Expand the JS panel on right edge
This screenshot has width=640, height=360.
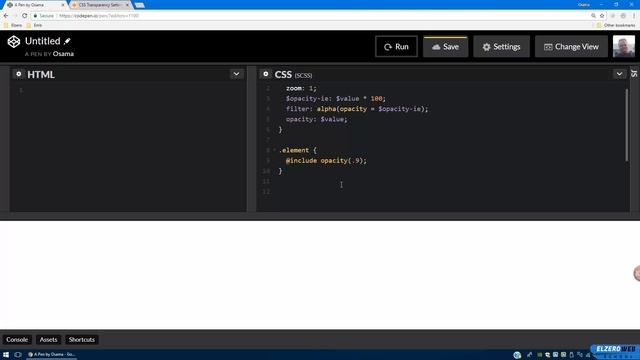634,74
